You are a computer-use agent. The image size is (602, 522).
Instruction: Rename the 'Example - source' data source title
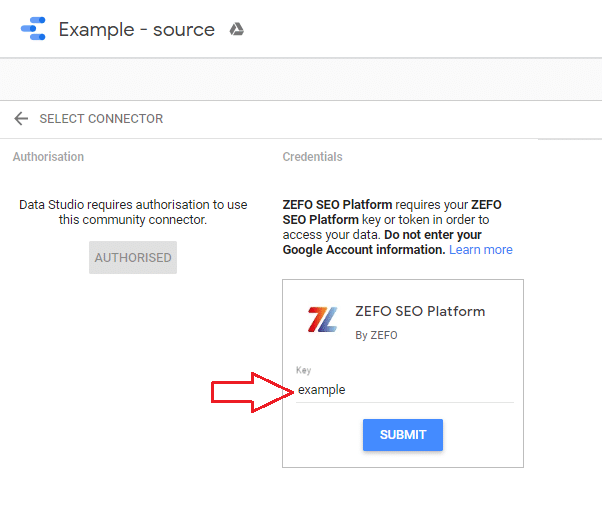pyautogui.click(x=136, y=30)
